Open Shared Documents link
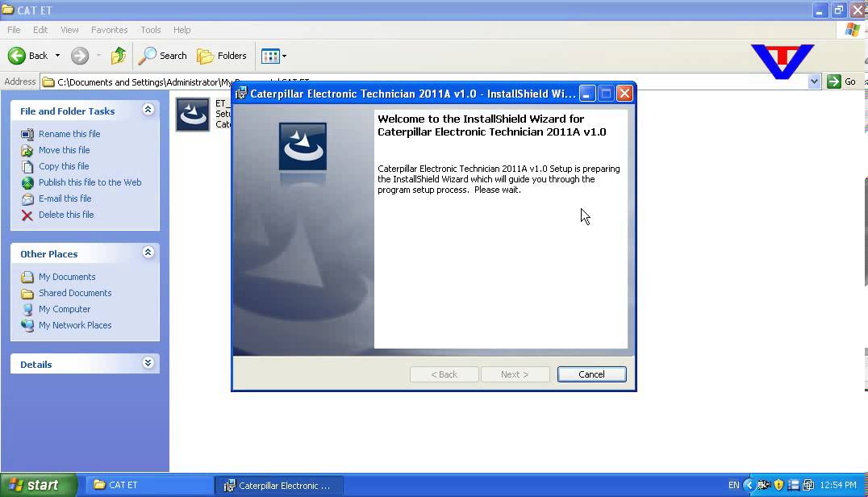 (x=75, y=293)
